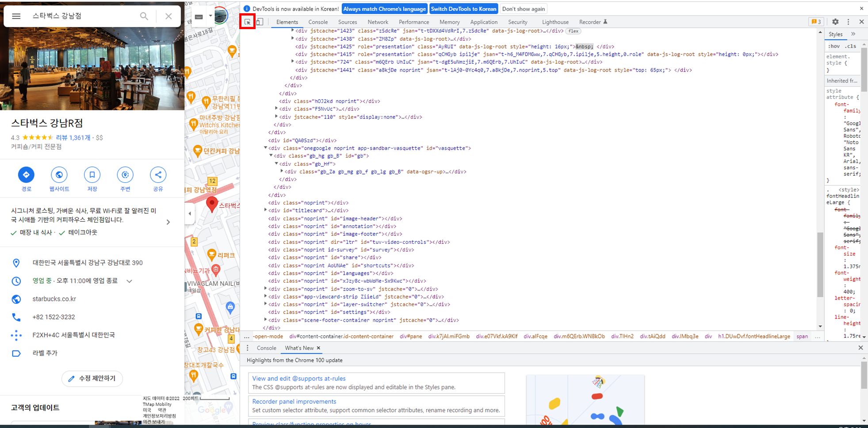Close the What's New drawer tab
This screenshot has width=868, height=428.
(318, 348)
